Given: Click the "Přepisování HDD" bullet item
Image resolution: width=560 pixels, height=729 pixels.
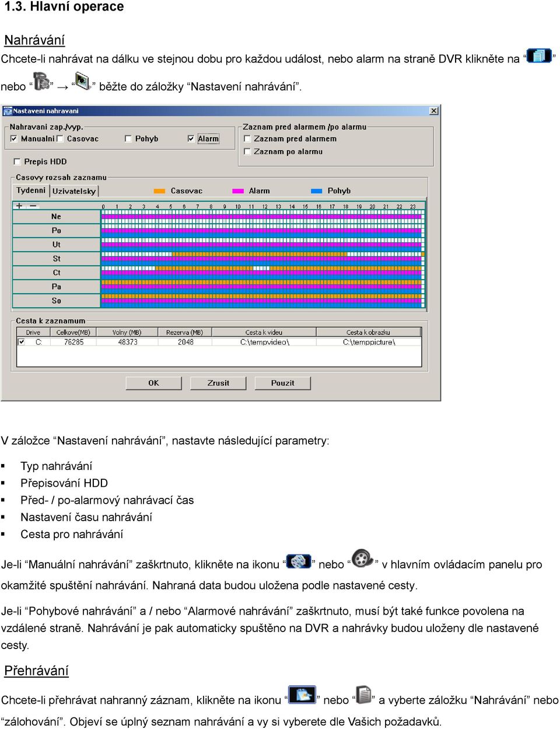Looking at the screenshot, I should pyautogui.click(x=64, y=483).
